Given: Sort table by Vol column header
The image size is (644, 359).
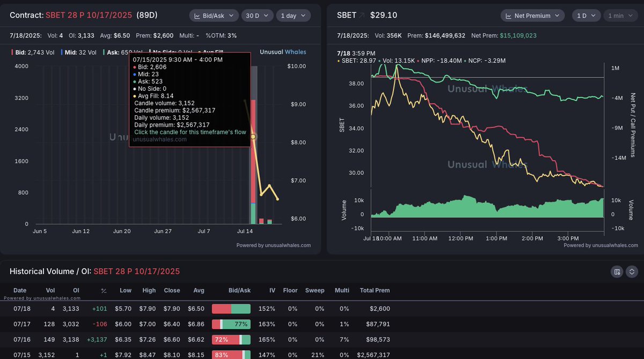Looking at the screenshot, I should coord(50,290).
